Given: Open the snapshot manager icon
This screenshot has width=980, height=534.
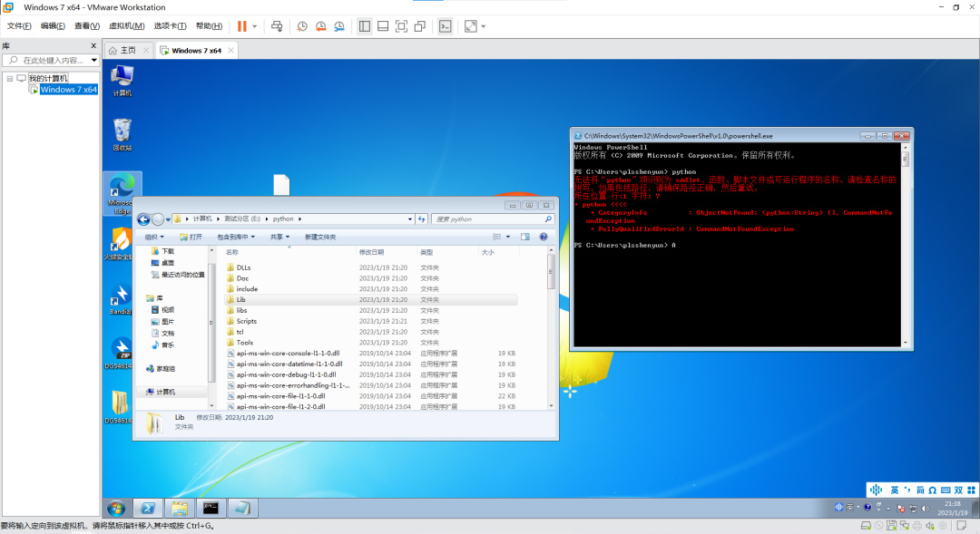Looking at the screenshot, I should 338,26.
